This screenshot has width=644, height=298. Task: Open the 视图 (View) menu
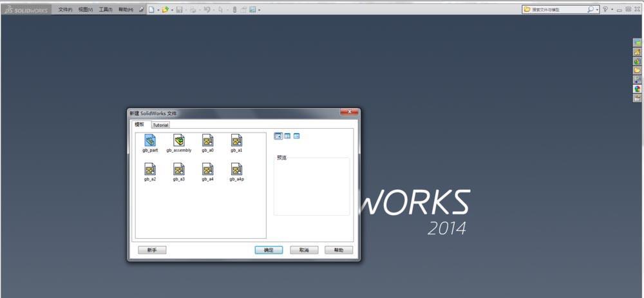click(86, 10)
